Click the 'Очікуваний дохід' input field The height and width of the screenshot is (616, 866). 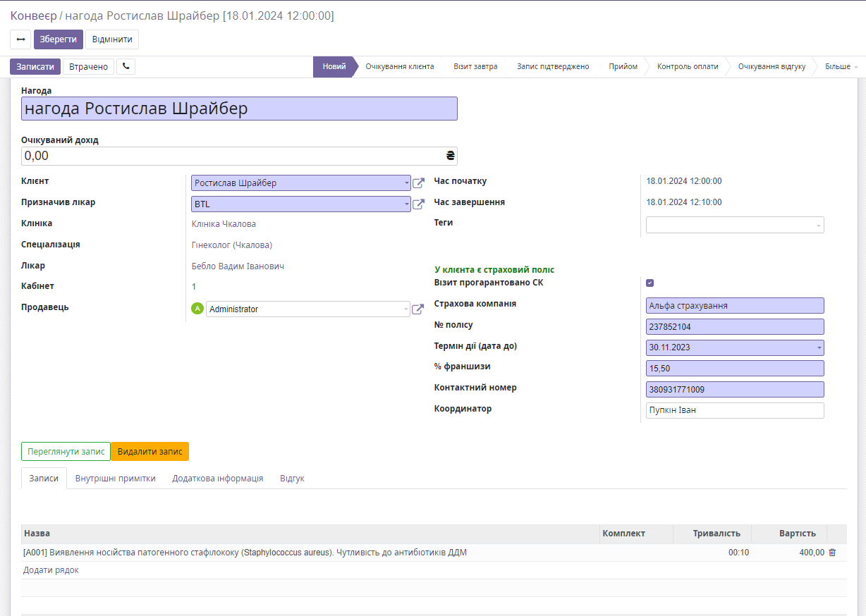click(233, 156)
